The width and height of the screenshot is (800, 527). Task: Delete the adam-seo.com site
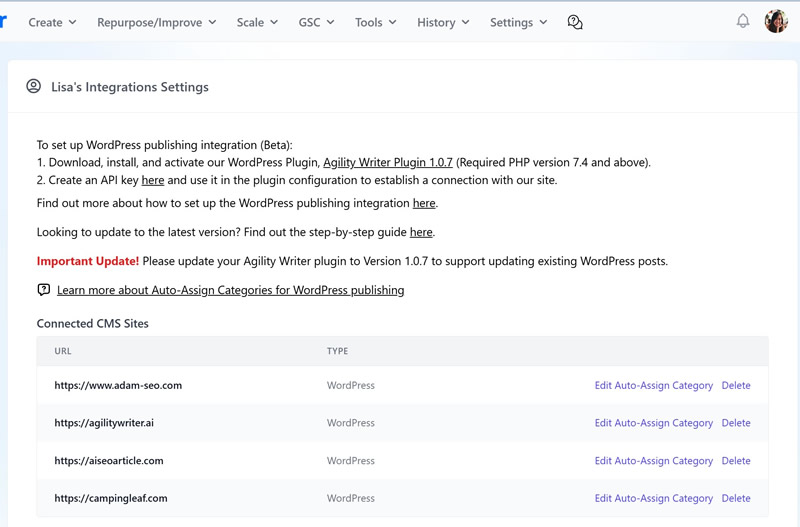[x=736, y=385]
